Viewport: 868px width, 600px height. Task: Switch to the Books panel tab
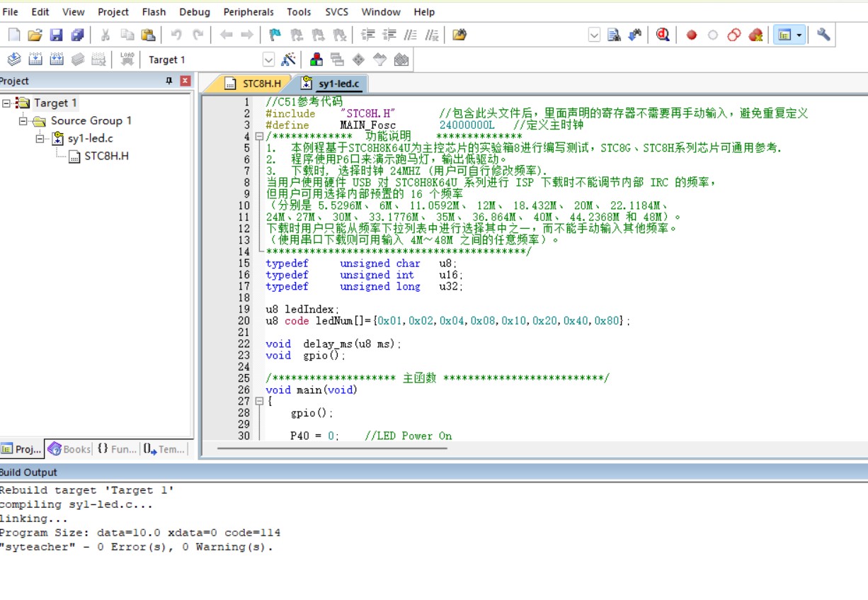click(69, 449)
